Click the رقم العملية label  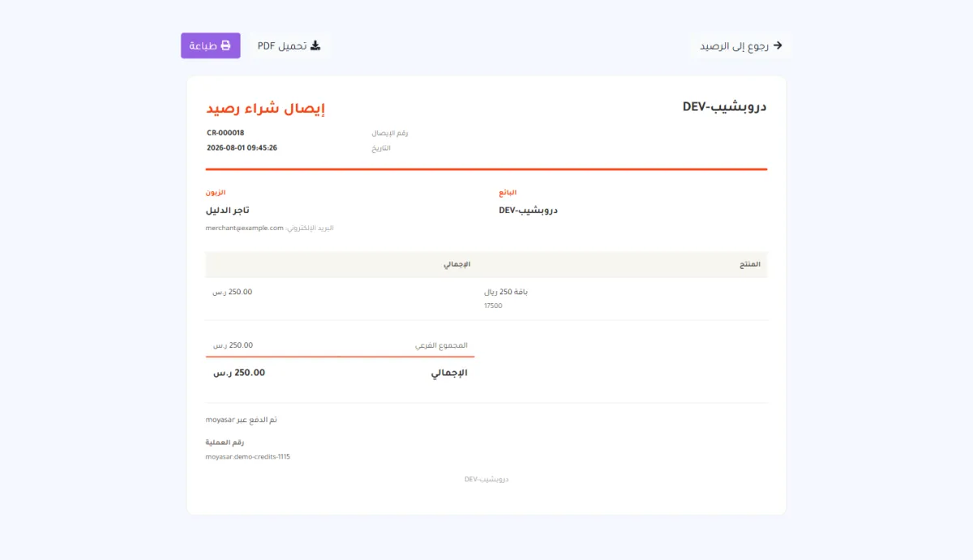(225, 442)
